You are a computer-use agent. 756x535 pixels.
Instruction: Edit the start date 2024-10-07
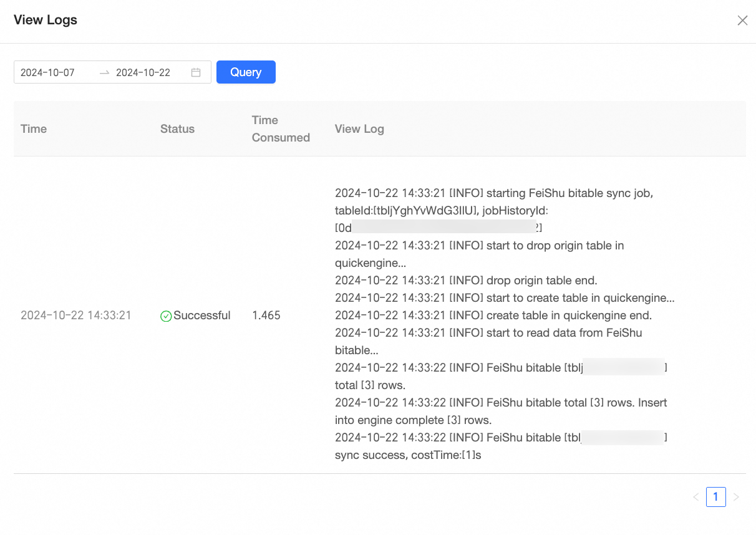click(x=48, y=72)
